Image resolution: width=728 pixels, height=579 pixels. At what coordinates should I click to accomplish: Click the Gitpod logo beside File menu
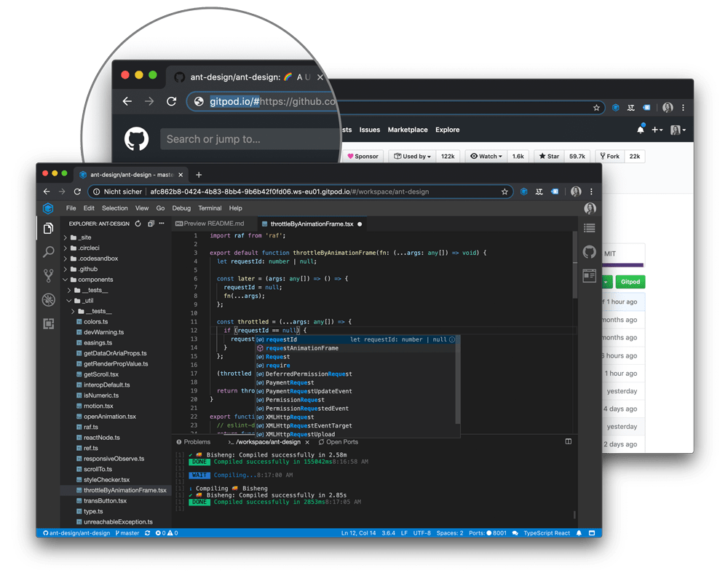(48, 208)
